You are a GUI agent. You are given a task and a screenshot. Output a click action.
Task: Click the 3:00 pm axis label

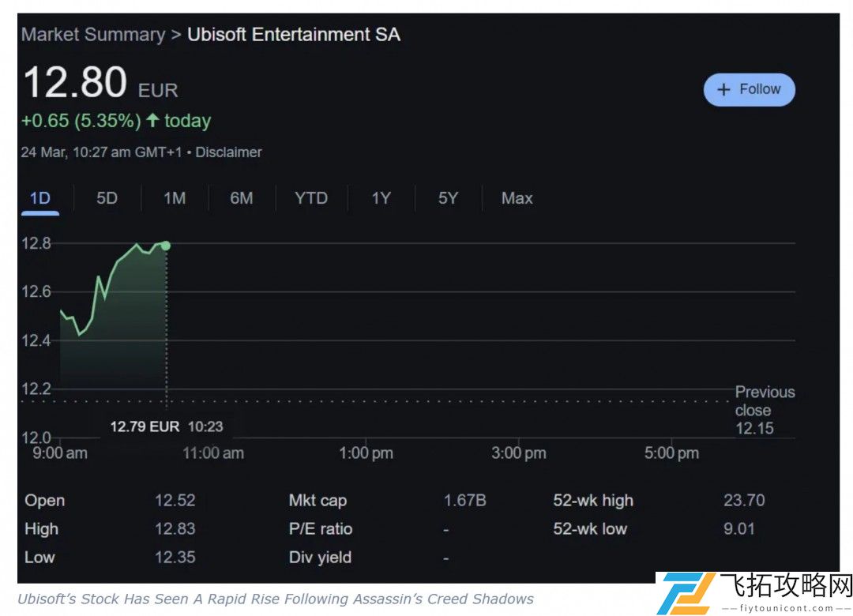(519, 453)
